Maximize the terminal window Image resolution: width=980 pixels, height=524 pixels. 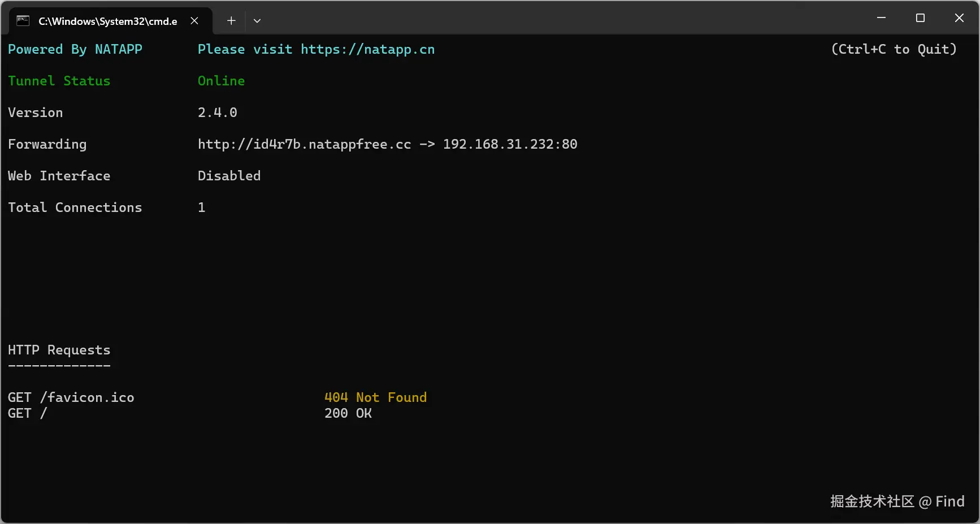click(920, 18)
